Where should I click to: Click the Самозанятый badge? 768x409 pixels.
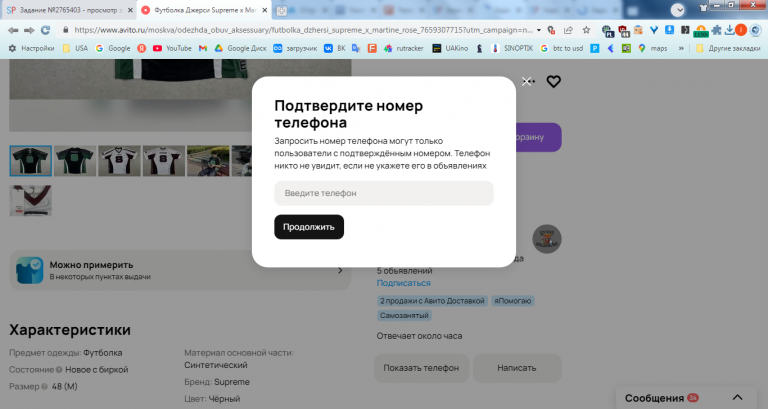pos(404,315)
